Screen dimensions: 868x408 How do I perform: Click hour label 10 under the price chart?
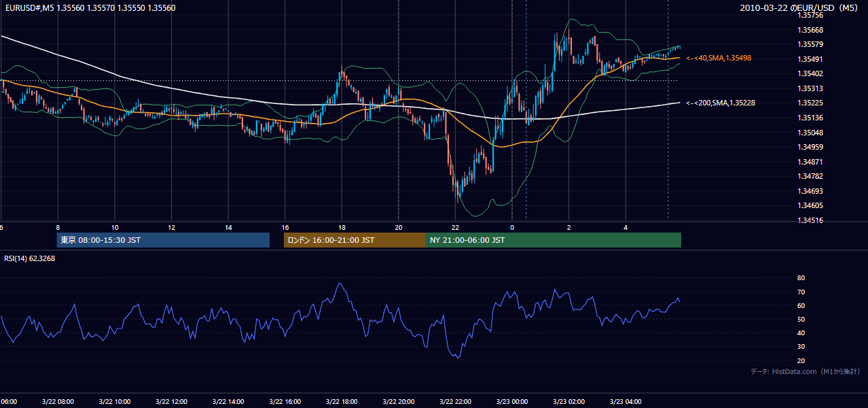(115, 227)
